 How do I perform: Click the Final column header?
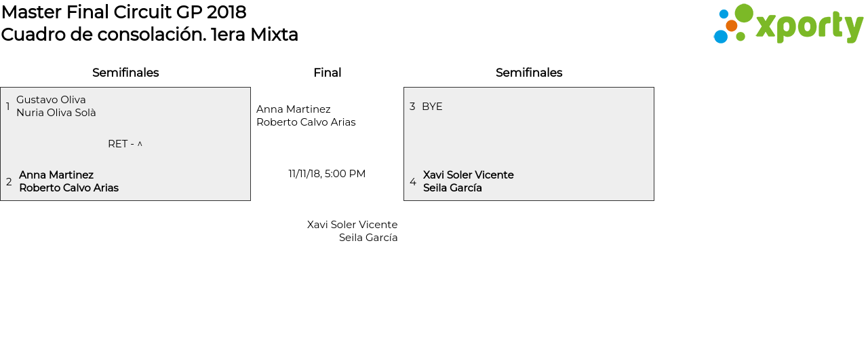[x=327, y=73]
